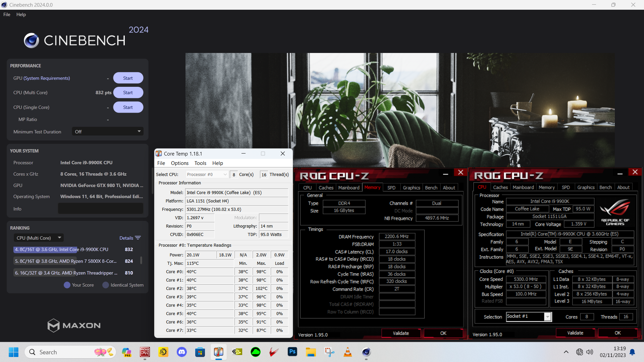Image resolution: width=644 pixels, height=362 pixels.
Task: Open the volume control in the system tray
Action: pos(590,352)
